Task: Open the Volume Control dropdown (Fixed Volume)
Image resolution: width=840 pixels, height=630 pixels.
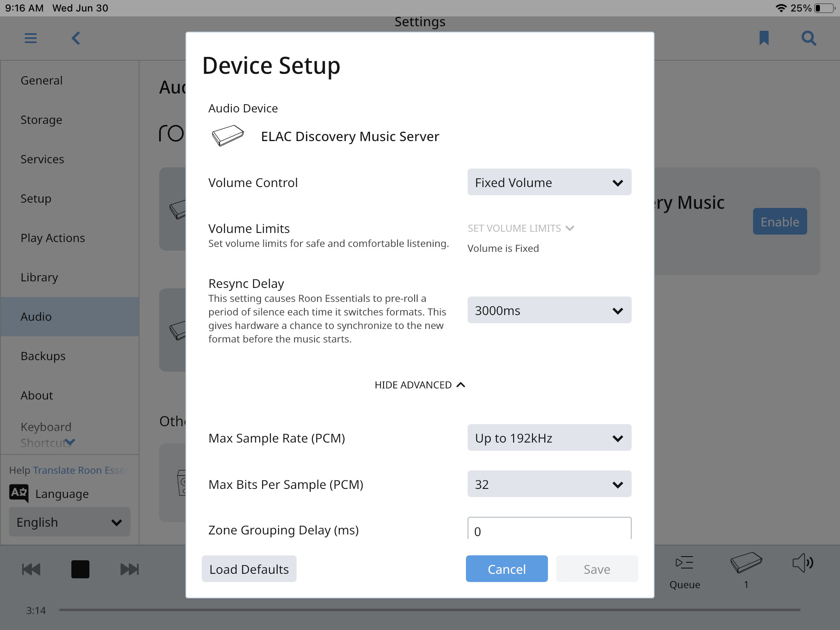Action: [549, 182]
